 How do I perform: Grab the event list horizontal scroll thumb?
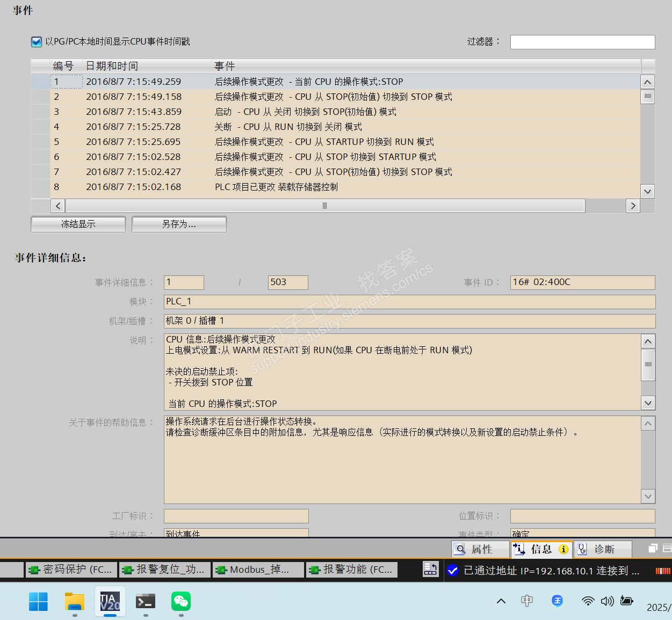tap(325, 206)
